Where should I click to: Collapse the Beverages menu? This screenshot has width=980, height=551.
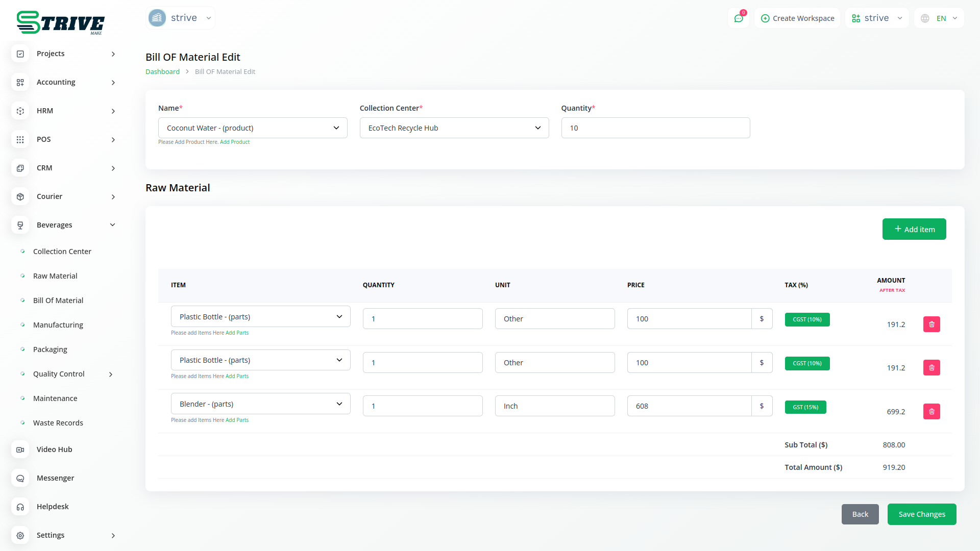click(x=112, y=225)
